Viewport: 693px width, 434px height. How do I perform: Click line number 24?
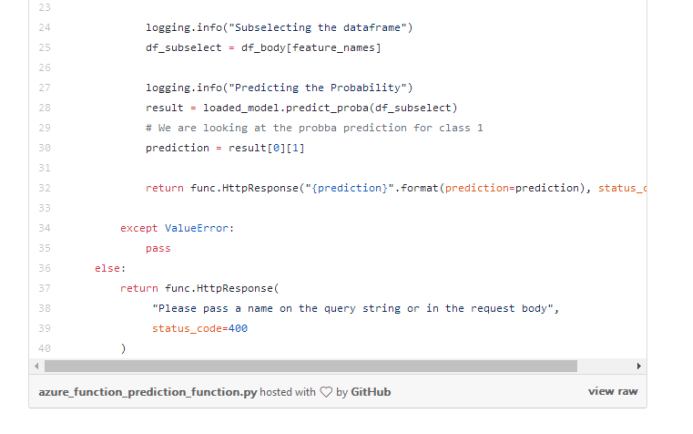point(45,27)
